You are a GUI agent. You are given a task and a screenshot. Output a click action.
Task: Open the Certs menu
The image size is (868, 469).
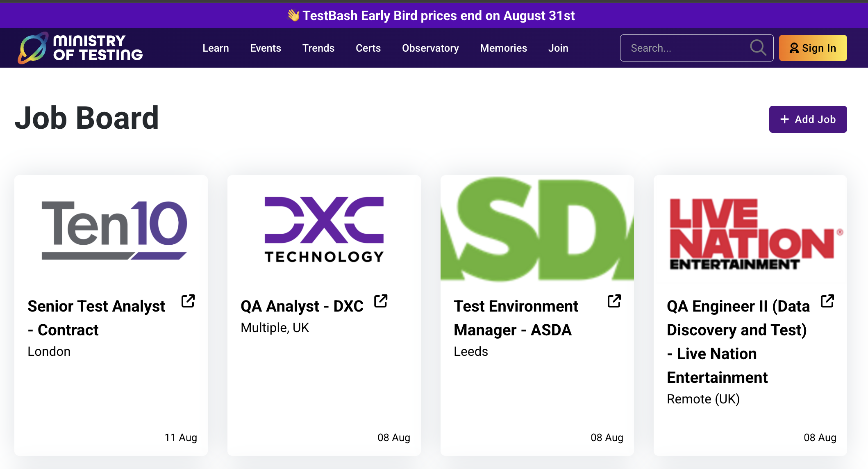[368, 48]
